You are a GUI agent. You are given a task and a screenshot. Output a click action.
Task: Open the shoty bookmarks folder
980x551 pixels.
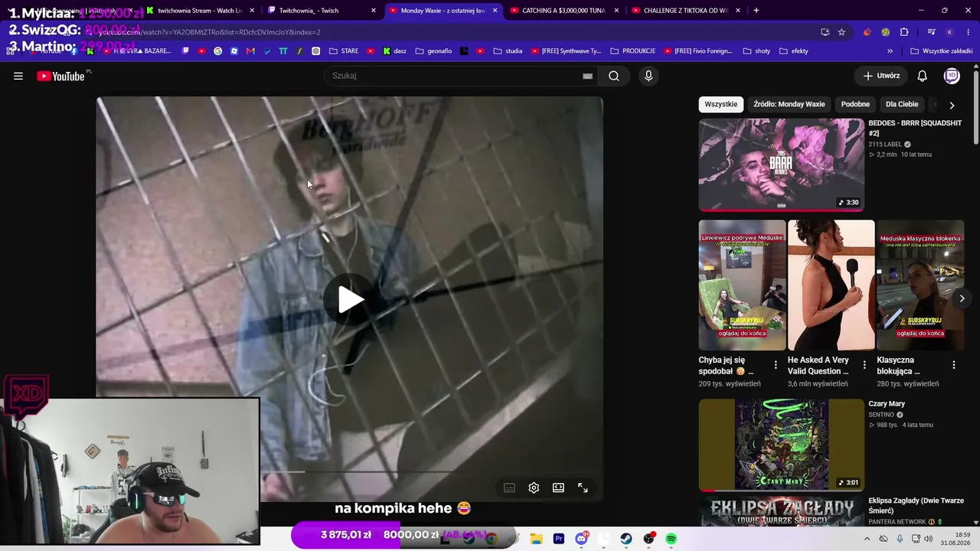pos(756,51)
